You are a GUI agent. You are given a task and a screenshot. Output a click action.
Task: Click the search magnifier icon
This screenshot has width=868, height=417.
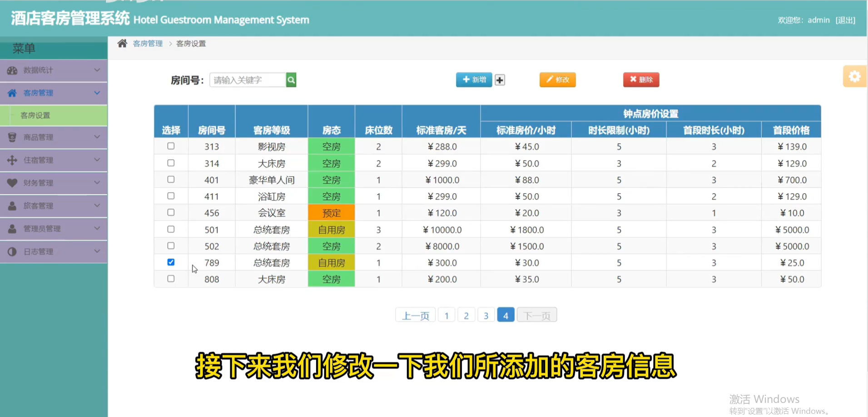point(291,80)
